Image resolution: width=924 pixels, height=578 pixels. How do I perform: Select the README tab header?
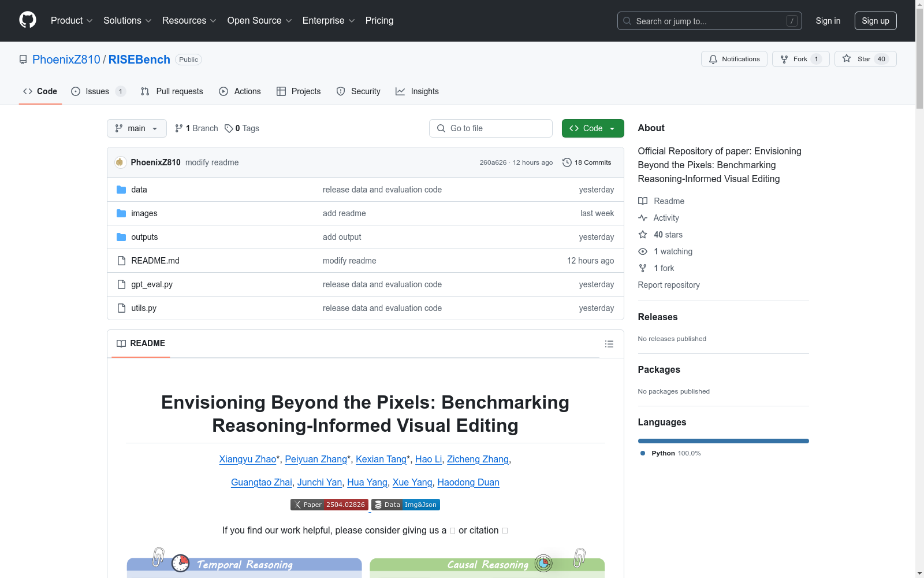coord(141,343)
